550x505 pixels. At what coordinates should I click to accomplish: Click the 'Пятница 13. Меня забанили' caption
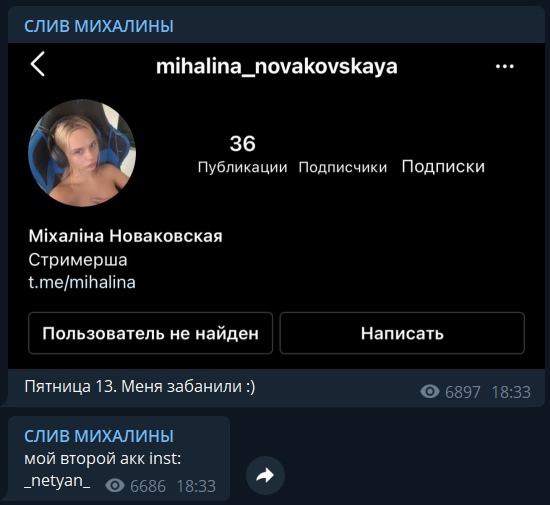click(140, 386)
